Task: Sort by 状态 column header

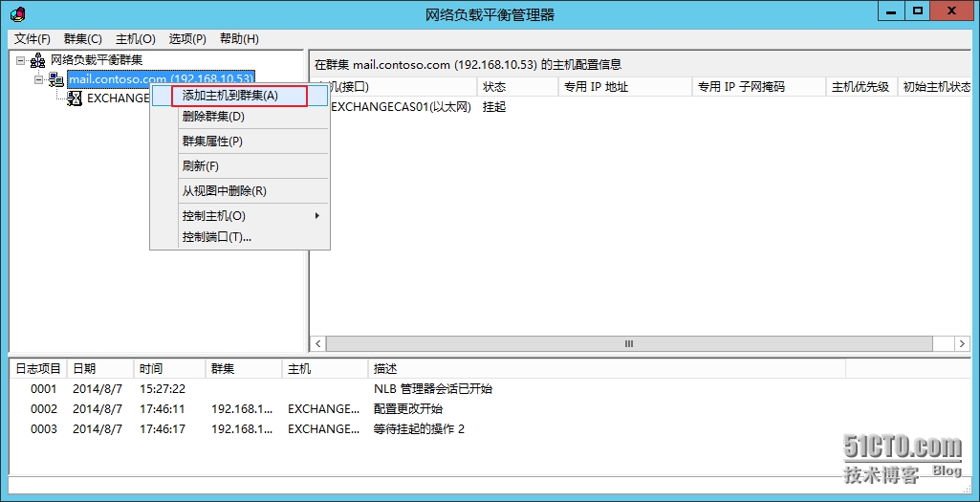Action: pyautogui.click(x=517, y=87)
